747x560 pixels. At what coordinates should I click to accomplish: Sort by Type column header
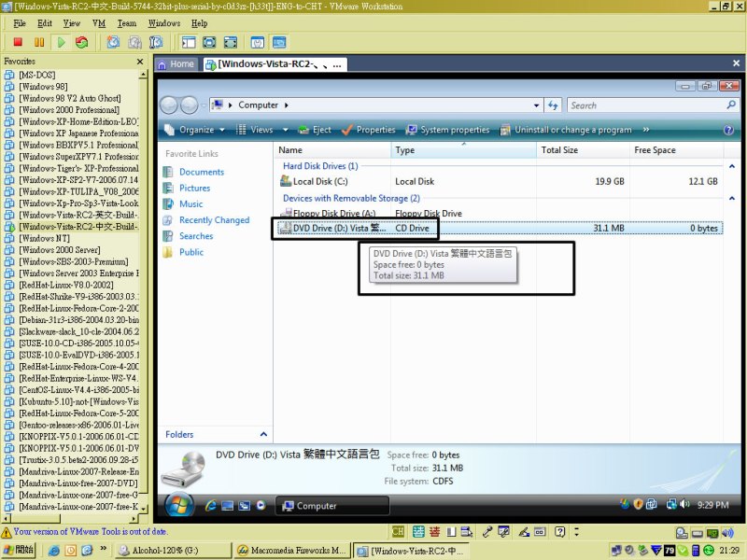463,150
